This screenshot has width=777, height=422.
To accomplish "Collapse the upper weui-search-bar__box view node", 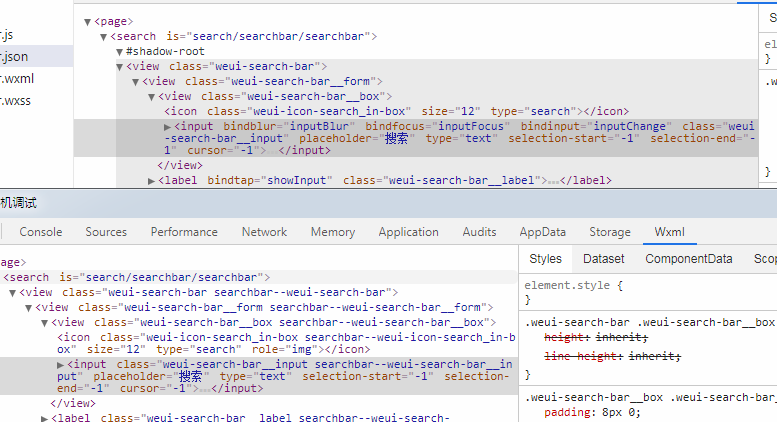I will [x=152, y=97].
